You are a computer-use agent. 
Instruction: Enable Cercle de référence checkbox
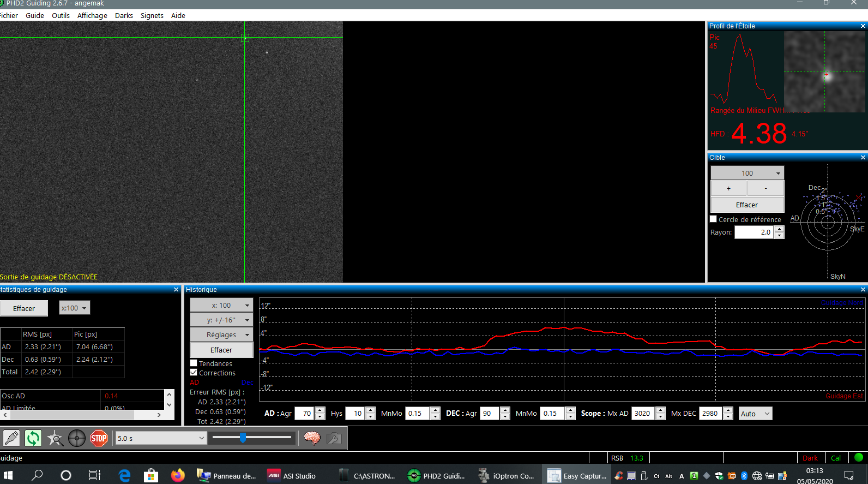(x=713, y=219)
